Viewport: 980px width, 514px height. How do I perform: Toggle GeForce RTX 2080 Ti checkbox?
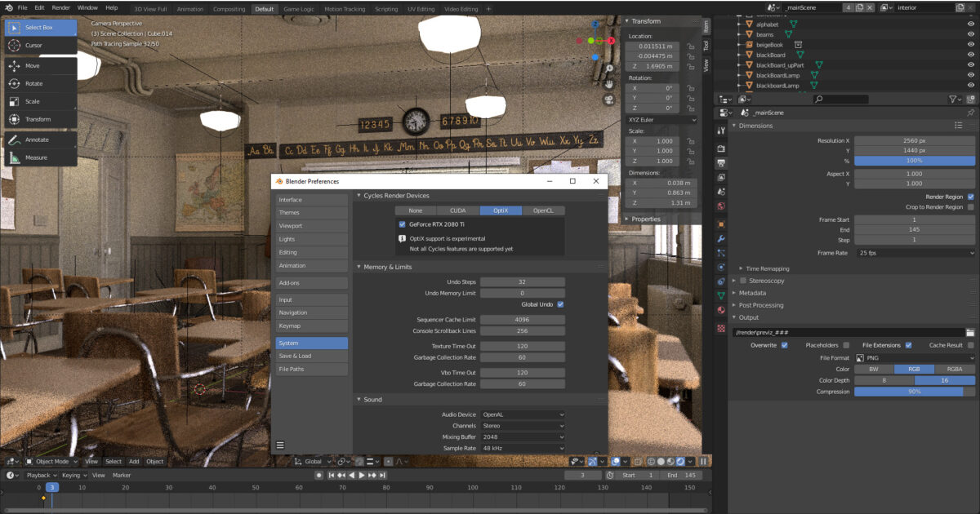402,224
